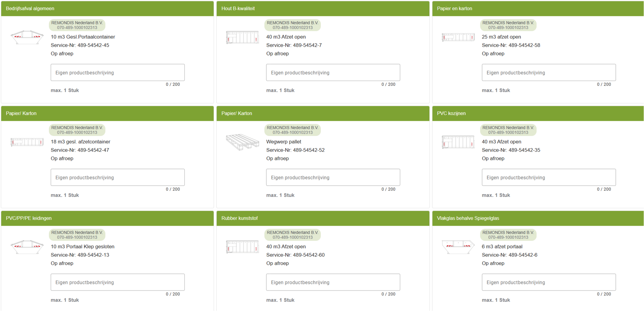Click the description input under PVC/PP/PE leidingen
The width and height of the screenshot is (644, 311).
[x=117, y=282]
